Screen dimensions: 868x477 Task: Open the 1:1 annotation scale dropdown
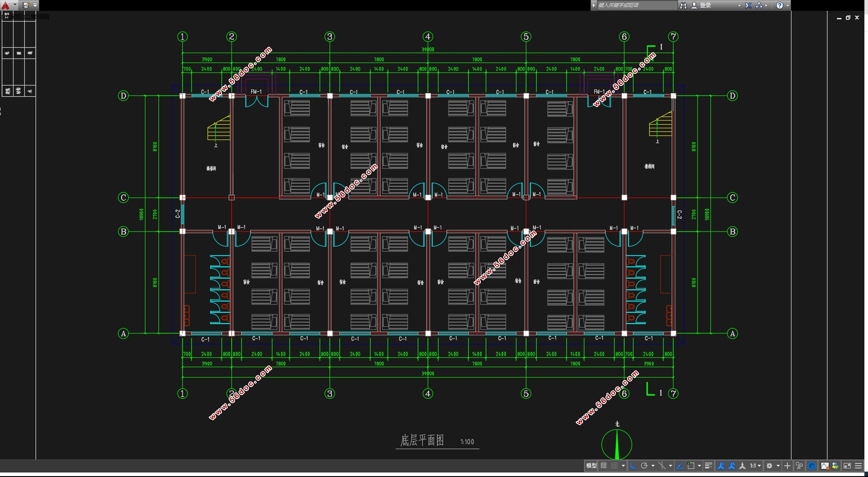coord(755,466)
